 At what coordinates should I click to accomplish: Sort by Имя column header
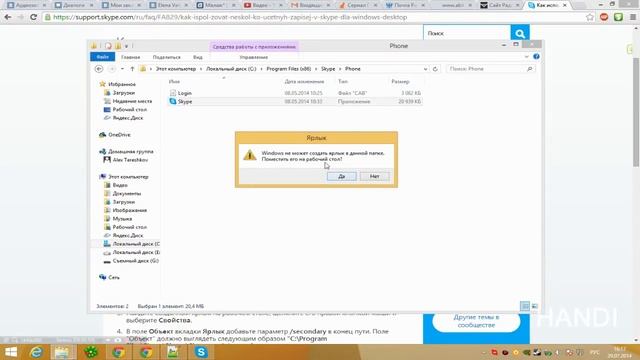(x=174, y=82)
